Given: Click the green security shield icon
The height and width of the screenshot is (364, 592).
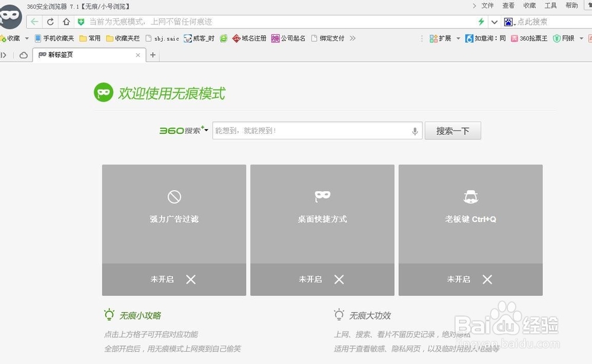Looking at the screenshot, I should [x=81, y=22].
